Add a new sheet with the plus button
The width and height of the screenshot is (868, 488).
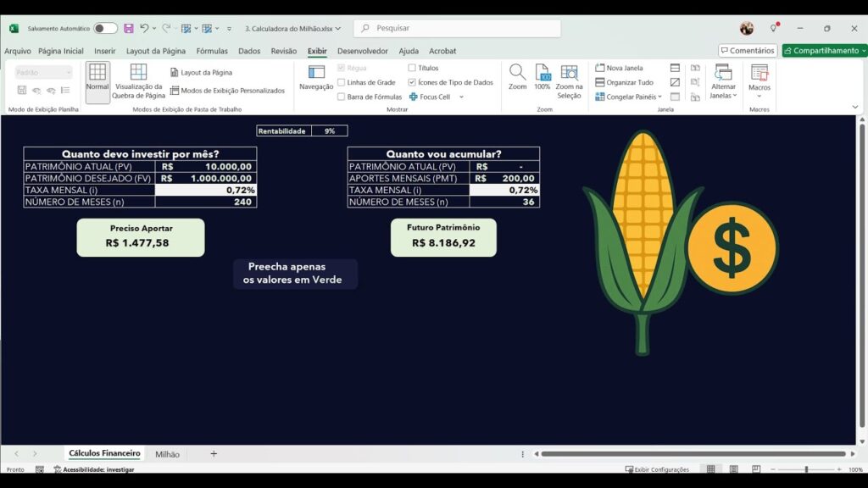click(x=214, y=454)
